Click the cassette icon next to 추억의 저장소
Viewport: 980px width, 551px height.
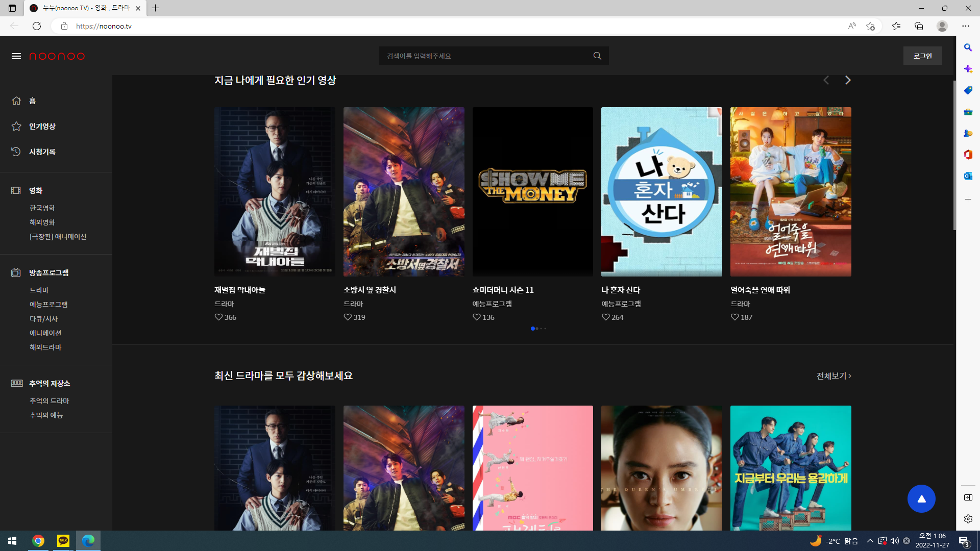[x=17, y=384]
